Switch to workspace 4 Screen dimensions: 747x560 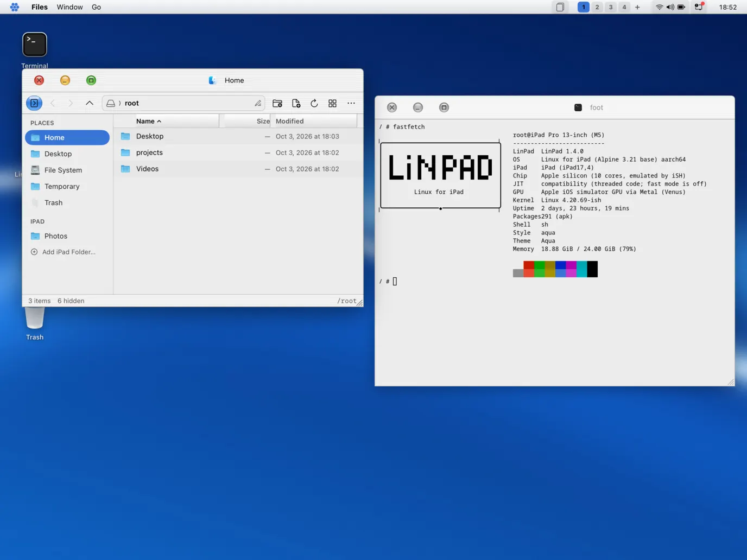(624, 7)
